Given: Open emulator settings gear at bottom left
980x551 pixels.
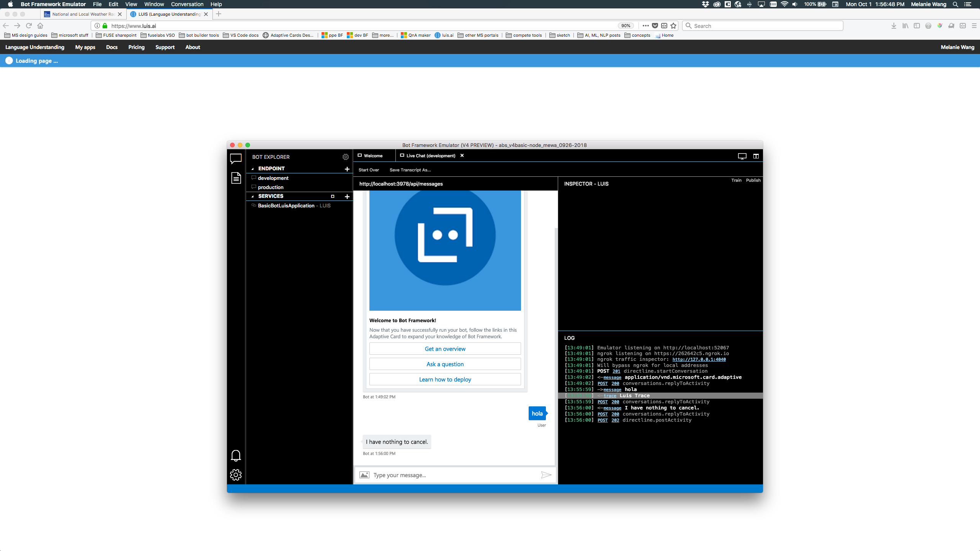Looking at the screenshot, I should coord(236,475).
